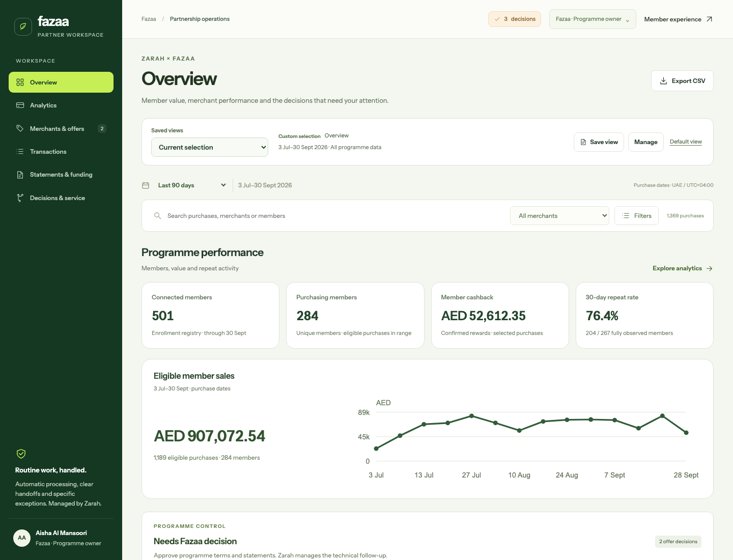Click the 2 offer decisions badge
Screen dimensions: 733x560
point(678,542)
